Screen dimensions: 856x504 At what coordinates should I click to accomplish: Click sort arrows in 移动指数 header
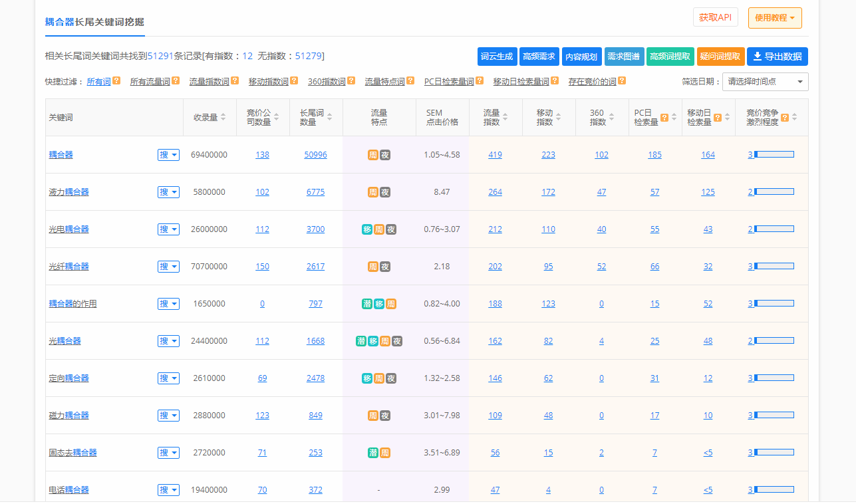tap(559, 117)
